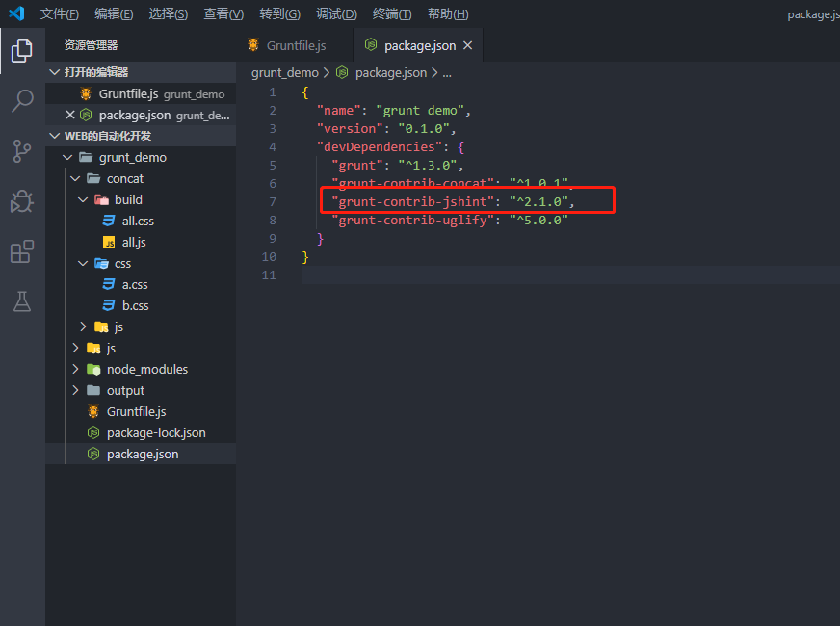
Task: Open the 文件(F) menu
Action: (60, 13)
